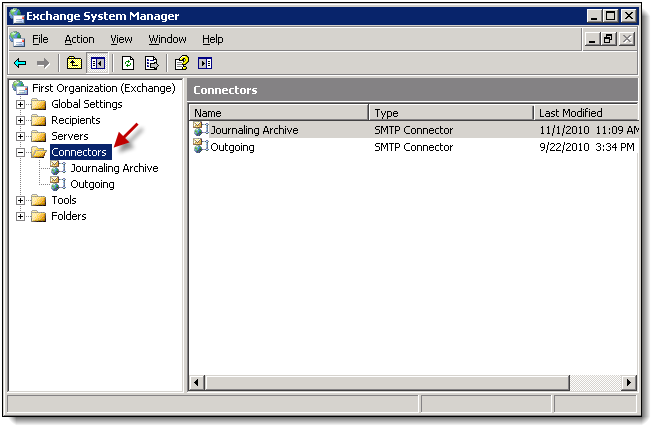Screen dimensions: 659x434
Task: Click horizontal scrollbar left arrow
Action: click(197, 382)
